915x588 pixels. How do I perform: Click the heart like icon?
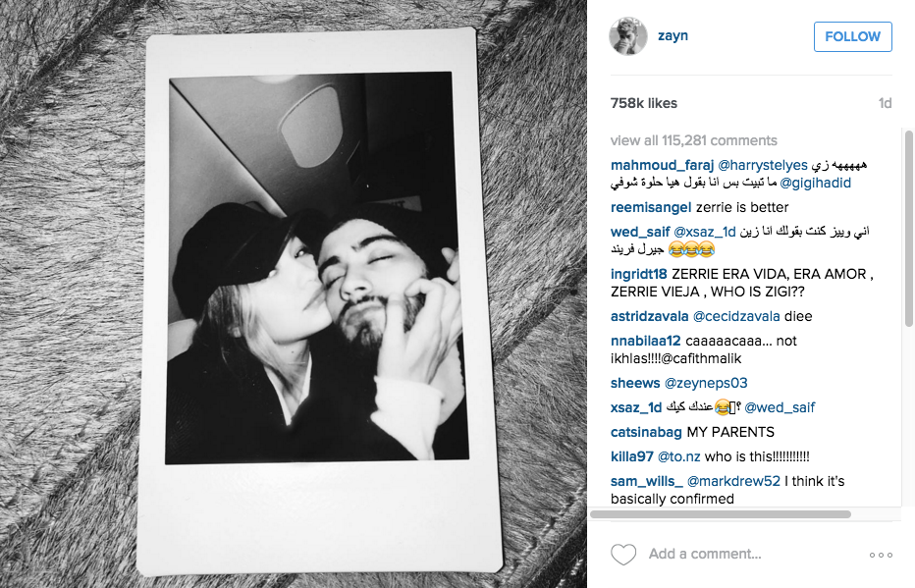click(x=623, y=555)
